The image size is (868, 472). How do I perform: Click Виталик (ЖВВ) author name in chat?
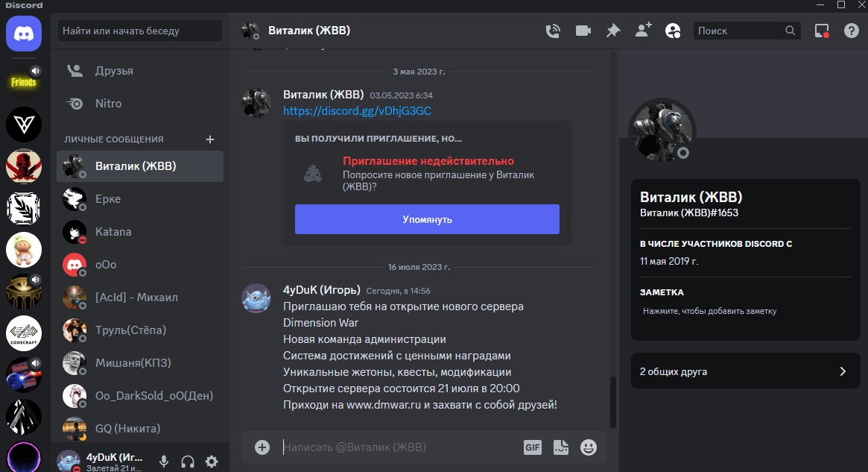(323, 95)
